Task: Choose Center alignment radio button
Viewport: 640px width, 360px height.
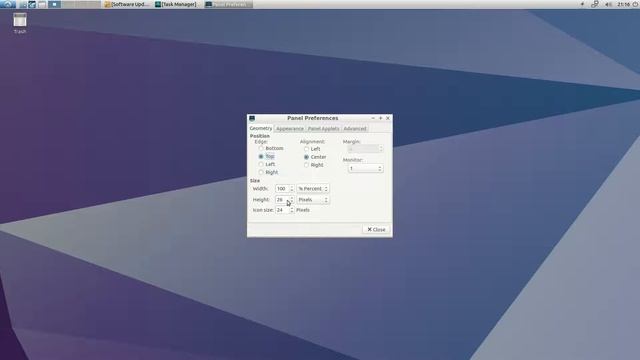Action: coord(306,157)
